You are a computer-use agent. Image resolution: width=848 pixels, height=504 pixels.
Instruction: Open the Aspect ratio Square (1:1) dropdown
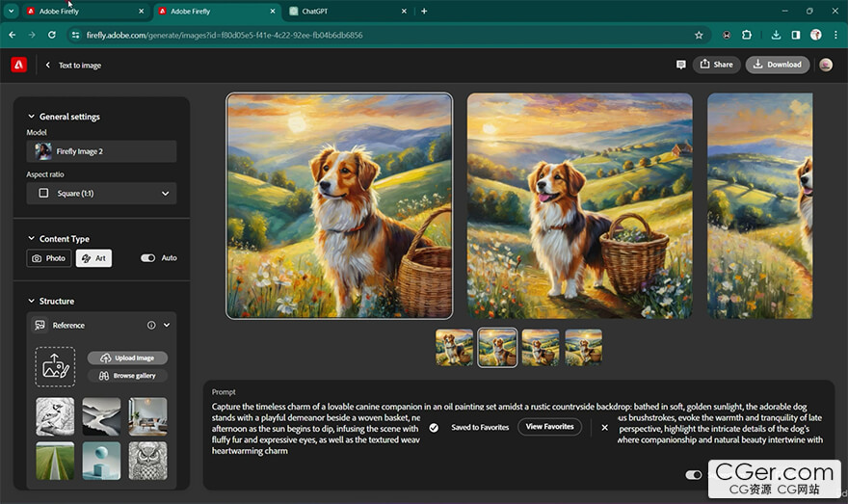pos(101,194)
